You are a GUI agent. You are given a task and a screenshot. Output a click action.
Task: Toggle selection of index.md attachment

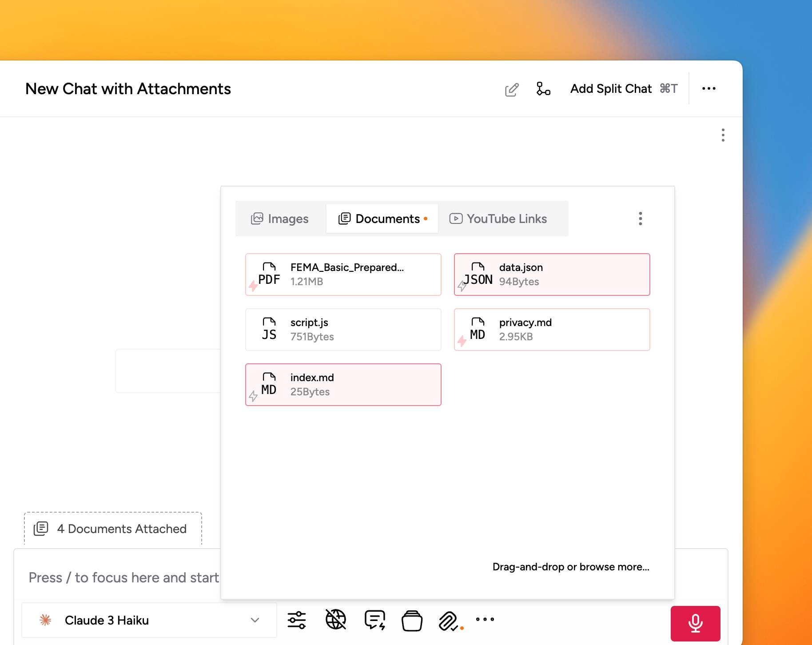tap(343, 384)
